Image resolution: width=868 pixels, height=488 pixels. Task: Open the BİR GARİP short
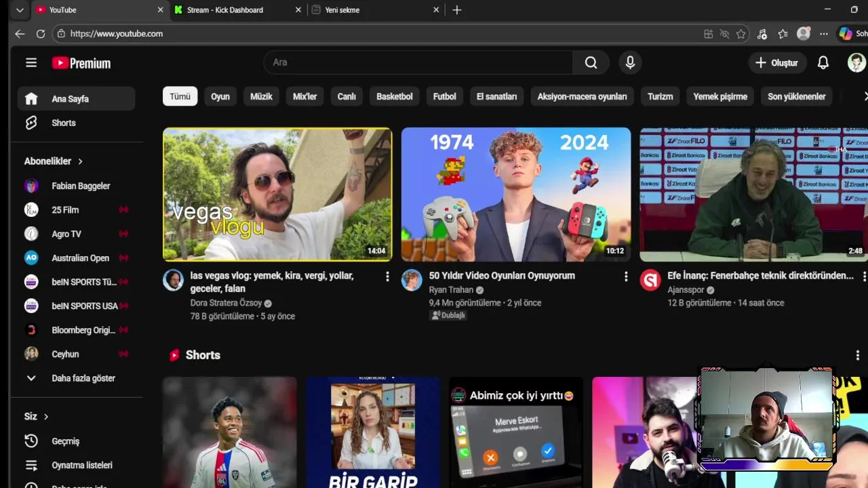pos(372,432)
